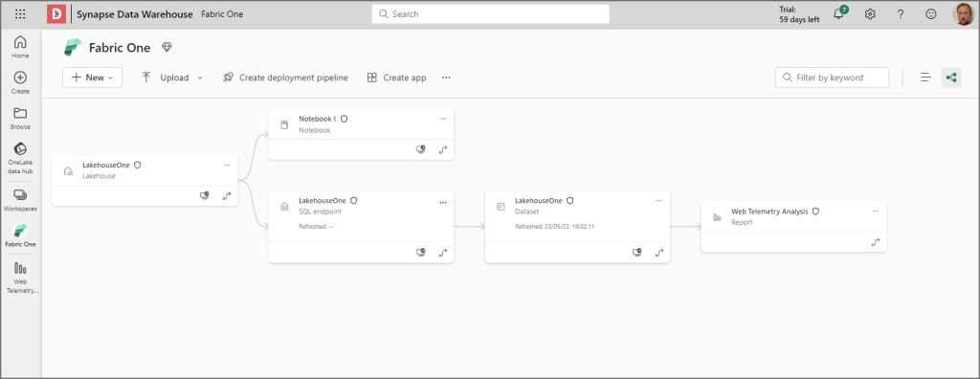
Task: Click Fabric One in the header breadcrumb
Action: 222,13
